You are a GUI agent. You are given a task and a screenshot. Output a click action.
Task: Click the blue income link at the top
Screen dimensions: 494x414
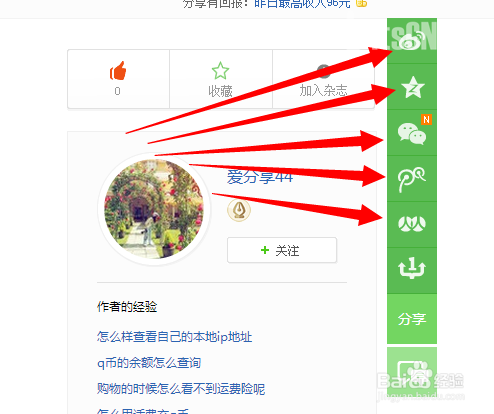coord(302,4)
